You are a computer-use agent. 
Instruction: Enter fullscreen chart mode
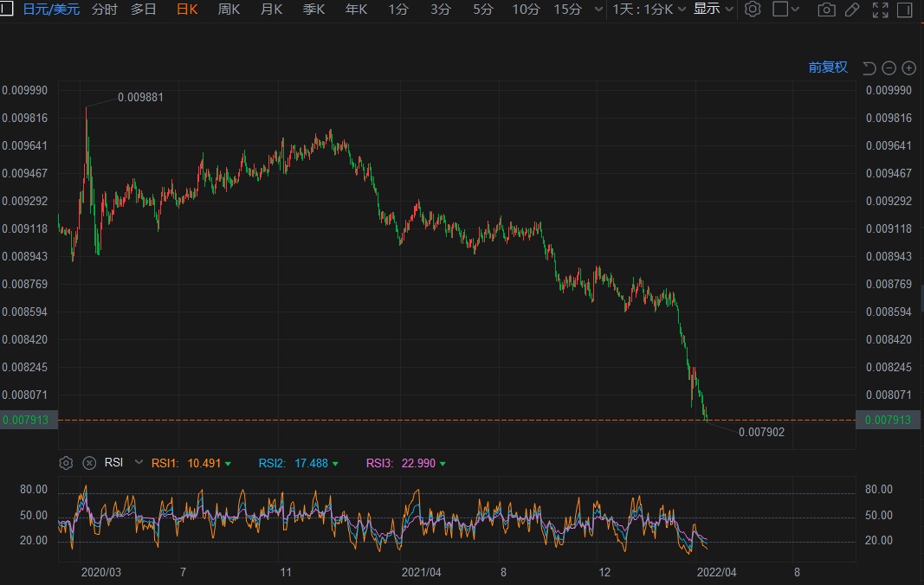click(x=880, y=10)
